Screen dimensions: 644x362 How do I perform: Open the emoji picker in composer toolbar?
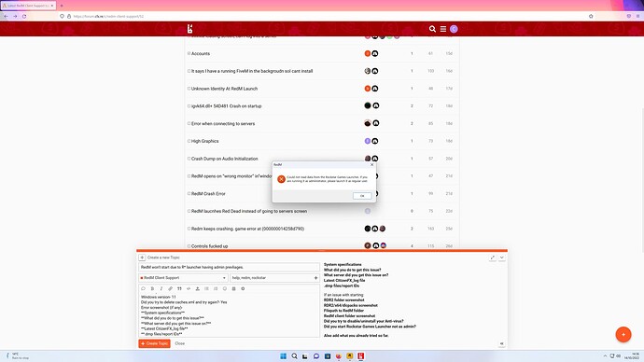point(225,288)
